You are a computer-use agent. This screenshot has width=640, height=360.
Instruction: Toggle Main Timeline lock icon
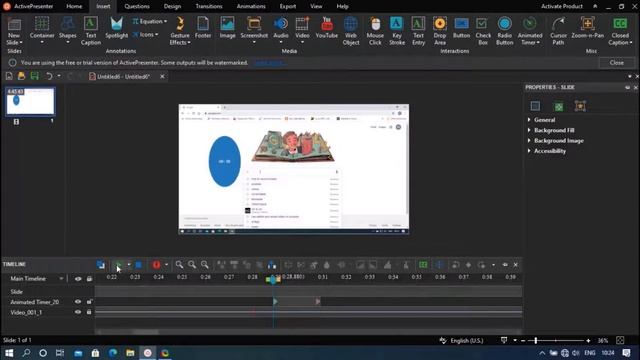(89, 279)
